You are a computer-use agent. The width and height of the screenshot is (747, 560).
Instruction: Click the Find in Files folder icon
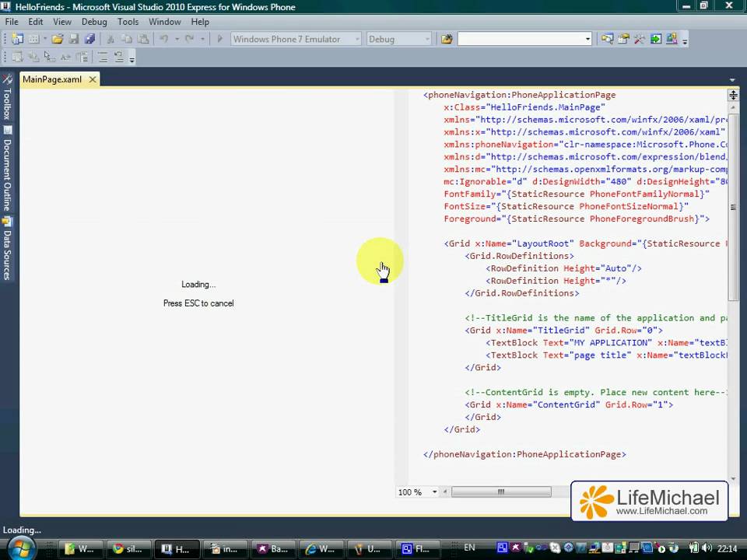[x=447, y=39]
